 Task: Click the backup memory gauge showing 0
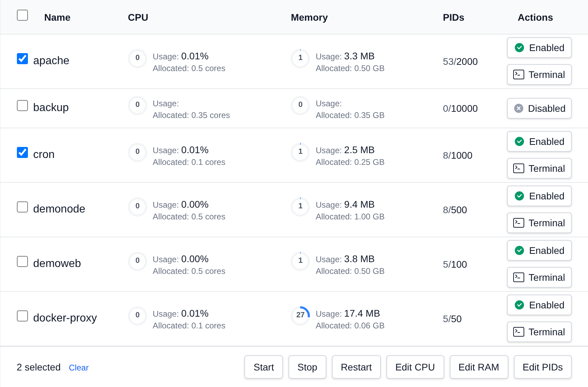coord(300,106)
